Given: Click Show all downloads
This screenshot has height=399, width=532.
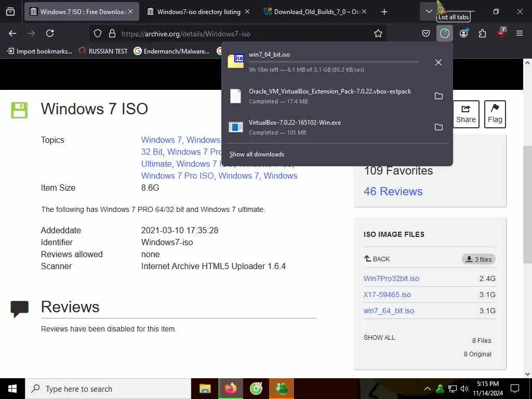Looking at the screenshot, I should 257,154.
